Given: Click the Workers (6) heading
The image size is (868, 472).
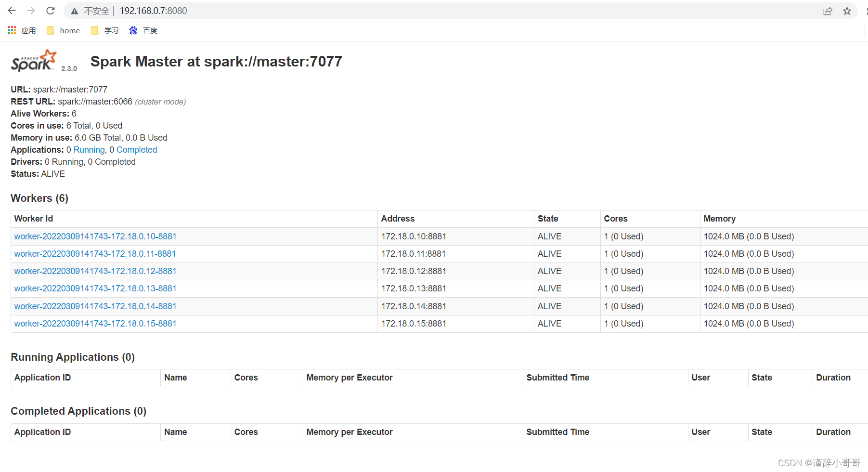Looking at the screenshot, I should [39, 198].
